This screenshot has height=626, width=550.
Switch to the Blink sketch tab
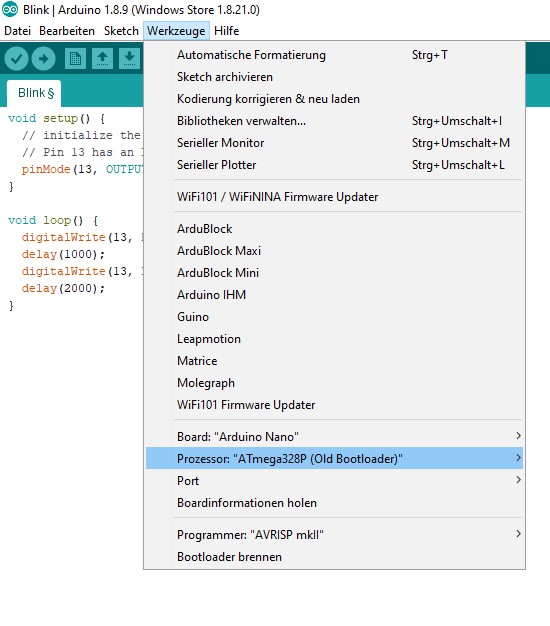[36, 93]
